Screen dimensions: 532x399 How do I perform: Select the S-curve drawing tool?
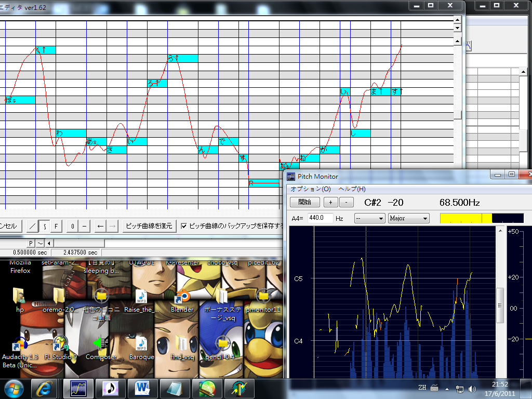(45, 226)
